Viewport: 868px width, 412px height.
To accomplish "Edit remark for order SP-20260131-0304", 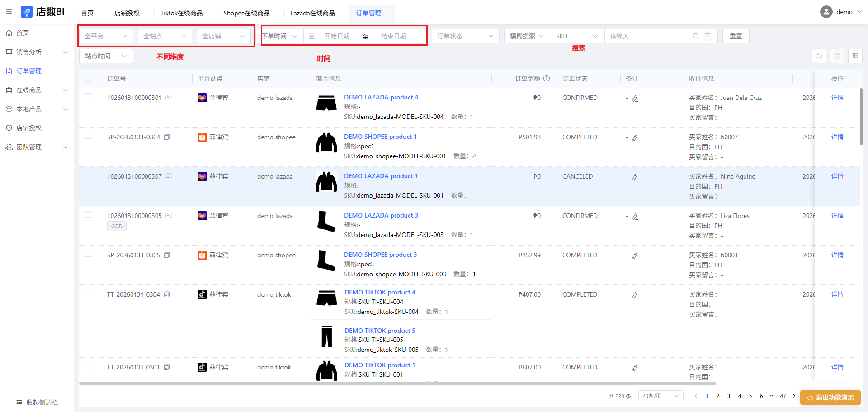I will [x=635, y=138].
